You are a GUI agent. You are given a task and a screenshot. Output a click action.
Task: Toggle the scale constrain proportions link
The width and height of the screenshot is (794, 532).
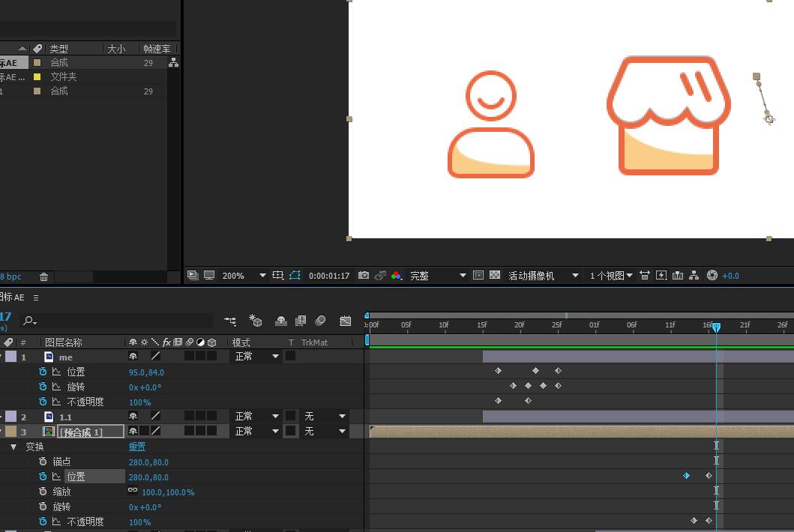click(133, 492)
